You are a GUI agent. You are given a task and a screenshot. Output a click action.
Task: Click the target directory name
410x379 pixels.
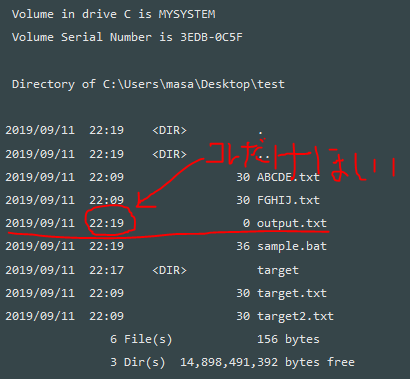278,270
